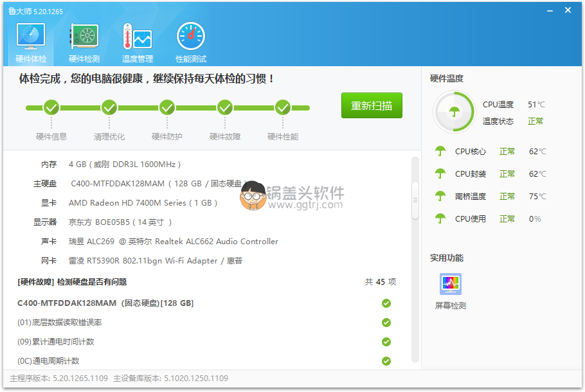Screen dimensions: 585x392
Task: Select the 主硬盘 C400-MTFDDAK128MAM row
Action: click(x=140, y=184)
